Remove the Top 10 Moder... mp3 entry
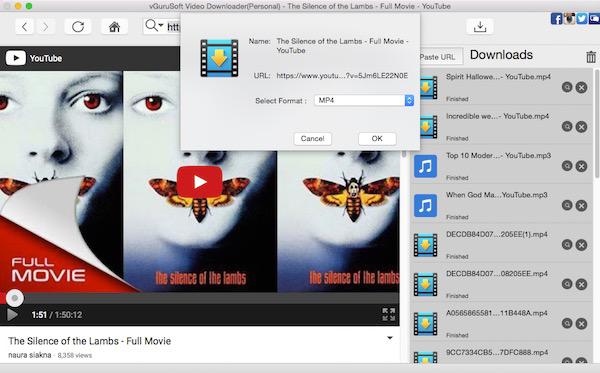600x373 pixels. click(582, 166)
